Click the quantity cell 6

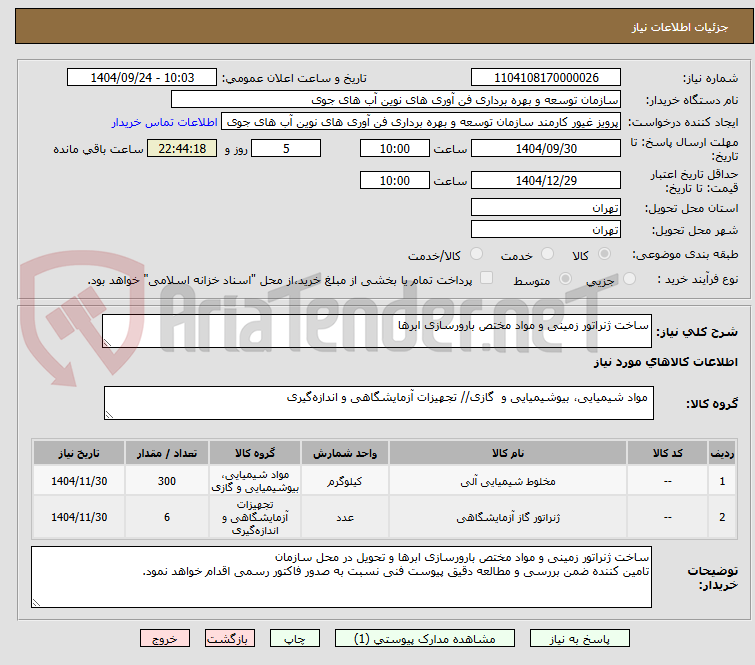click(x=167, y=517)
